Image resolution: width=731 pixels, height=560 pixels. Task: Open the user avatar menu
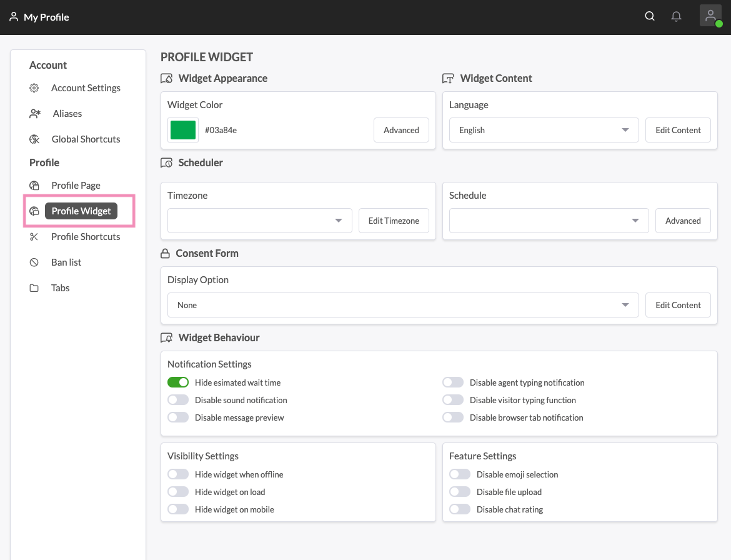click(710, 16)
